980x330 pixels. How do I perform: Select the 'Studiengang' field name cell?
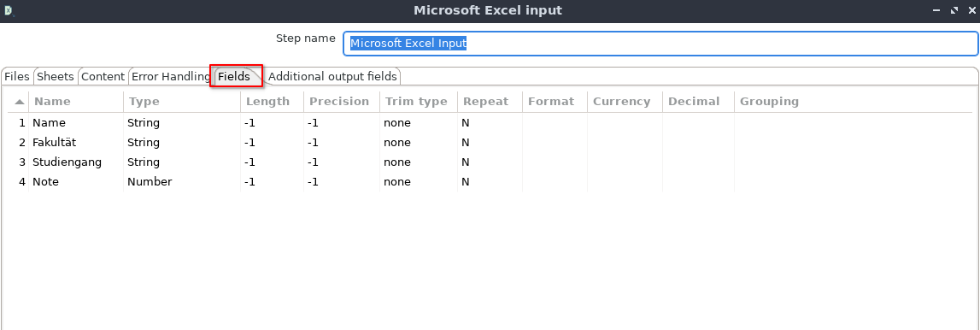click(76, 162)
